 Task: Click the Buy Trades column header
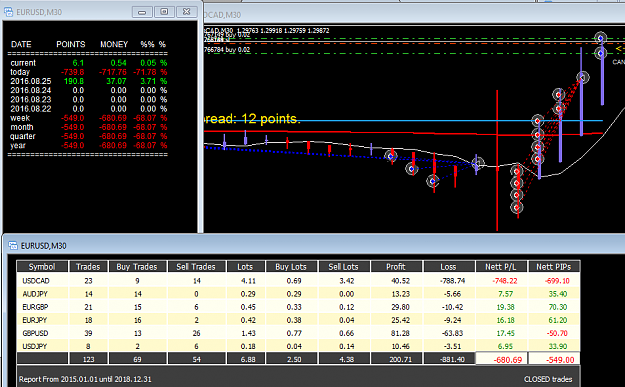[x=137, y=267]
